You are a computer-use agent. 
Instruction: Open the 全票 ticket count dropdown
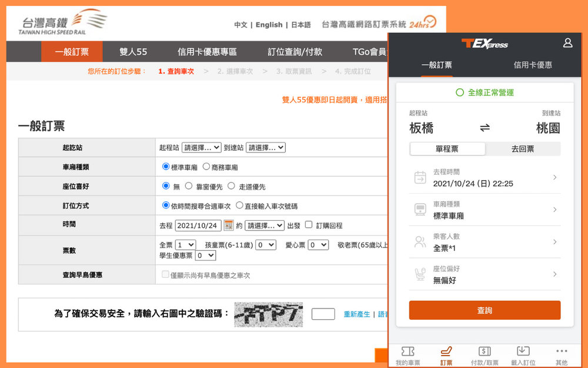click(x=185, y=245)
